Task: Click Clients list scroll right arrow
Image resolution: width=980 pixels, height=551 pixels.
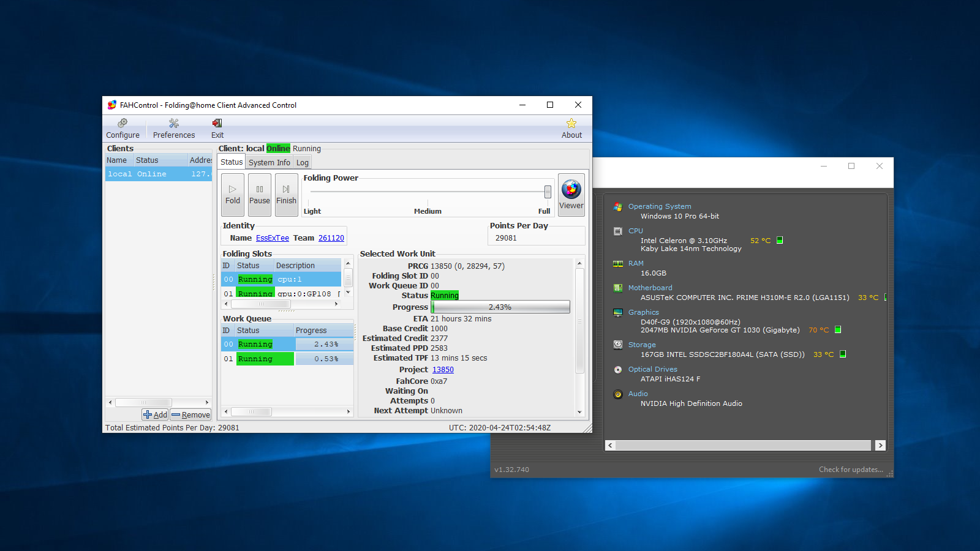Action: (x=207, y=402)
